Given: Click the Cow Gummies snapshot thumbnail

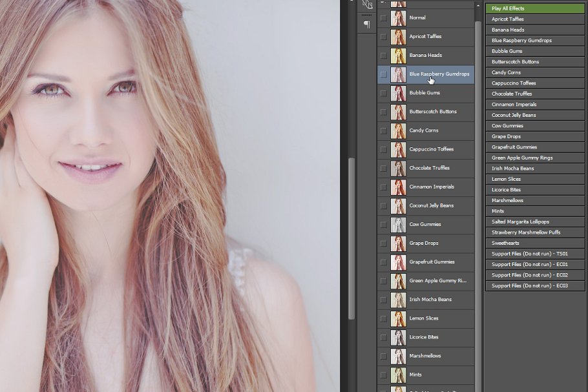Looking at the screenshot, I should (398, 225).
